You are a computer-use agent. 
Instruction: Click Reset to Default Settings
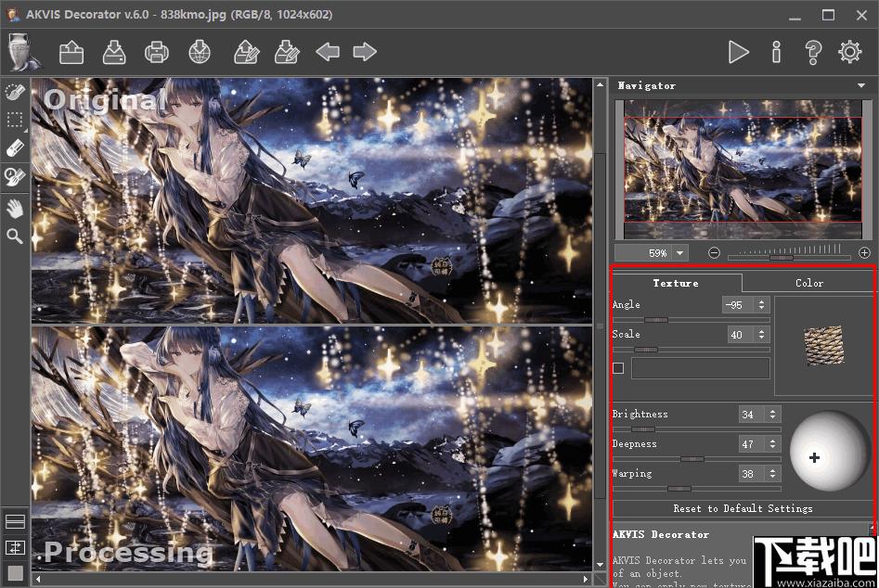743,508
